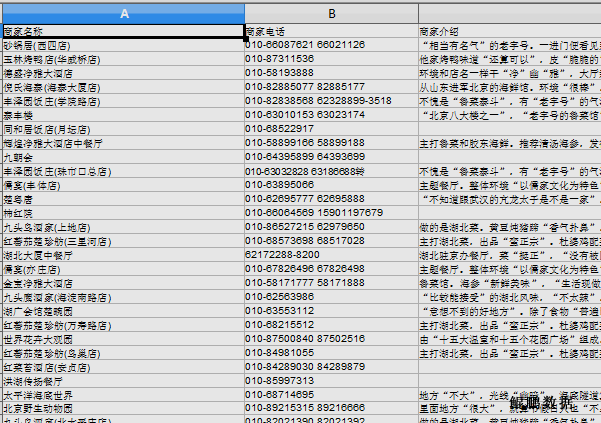Select phone cell 010-84289030 84289879

[x=332, y=367]
